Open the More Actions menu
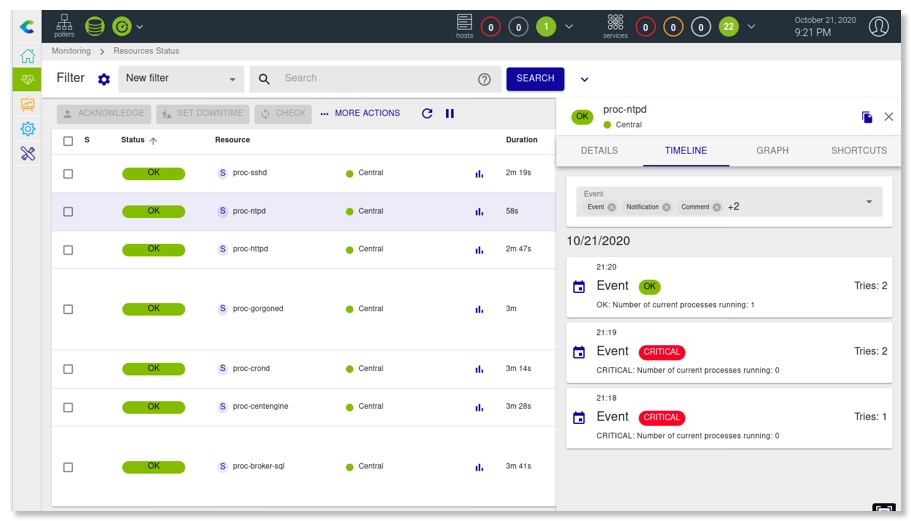Viewport: 911px width, 521px height. click(x=360, y=114)
